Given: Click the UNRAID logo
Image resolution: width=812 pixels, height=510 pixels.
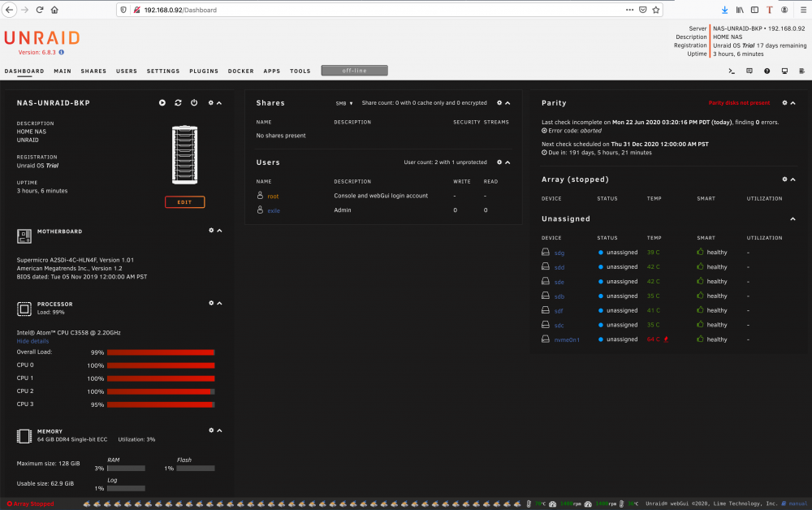Looking at the screenshot, I should tap(42, 38).
